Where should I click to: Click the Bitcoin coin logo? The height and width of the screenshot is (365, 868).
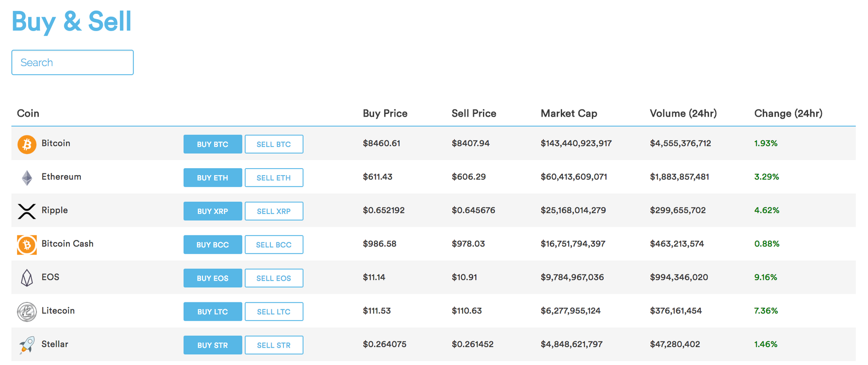pyautogui.click(x=27, y=144)
